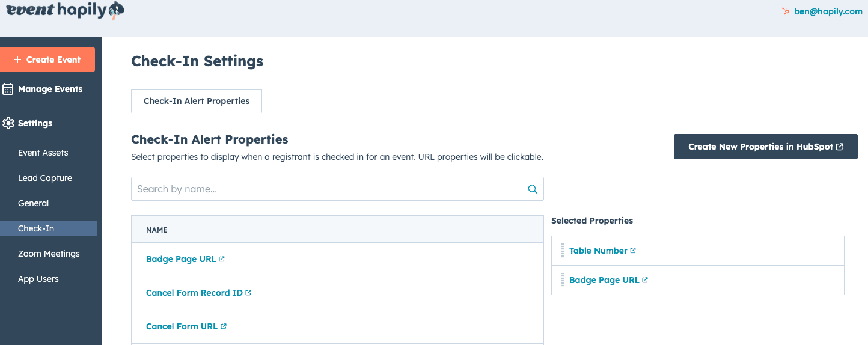
Task: Click external link icon beside Cancel Form Record ID
Action: click(248, 293)
